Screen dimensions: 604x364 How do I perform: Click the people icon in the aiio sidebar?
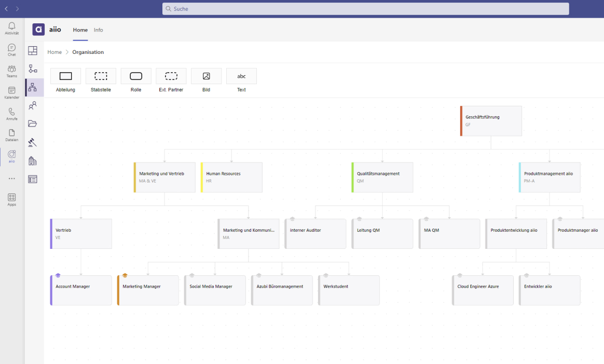point(33,105)
